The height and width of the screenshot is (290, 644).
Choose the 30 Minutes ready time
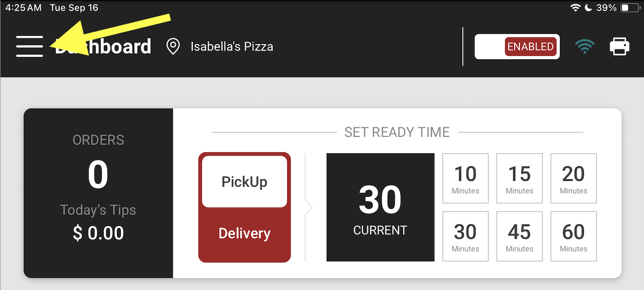tap(465, 237)
